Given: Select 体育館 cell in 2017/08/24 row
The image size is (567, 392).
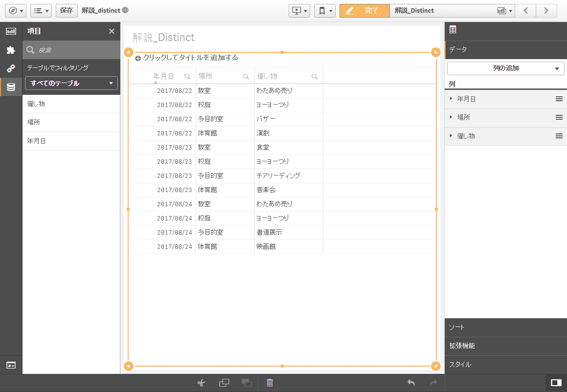Looking at the screenshot, I should (225, 246).
